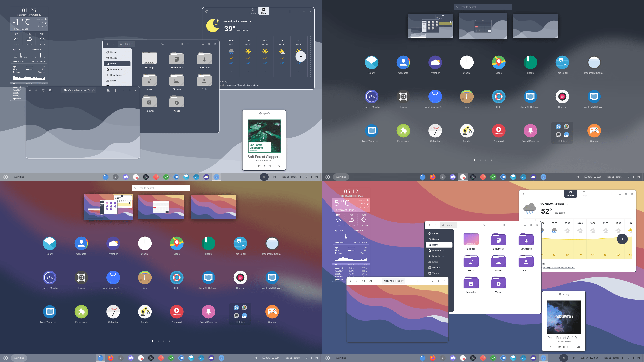Screen dimensions: 644x362
Task: Click the forward arrow to see more forecast days
Action: click(x=301, y=56)
